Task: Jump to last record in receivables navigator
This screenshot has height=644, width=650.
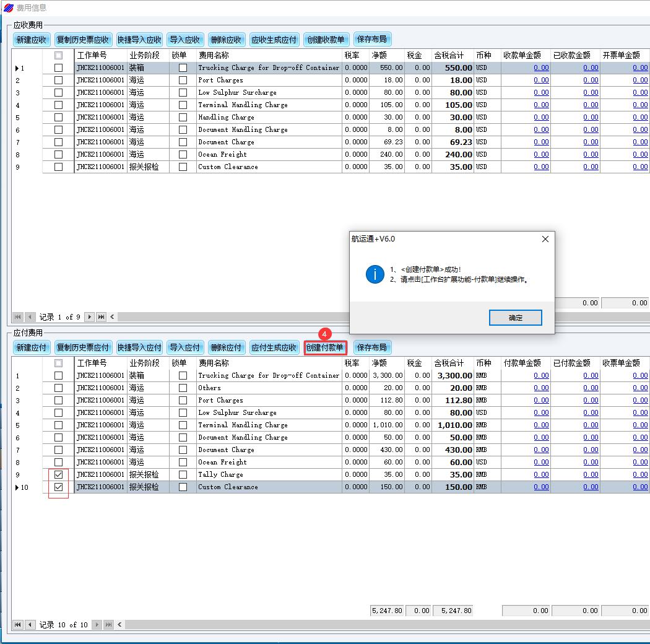Action: pyautogui.click(x=101, y=317)
